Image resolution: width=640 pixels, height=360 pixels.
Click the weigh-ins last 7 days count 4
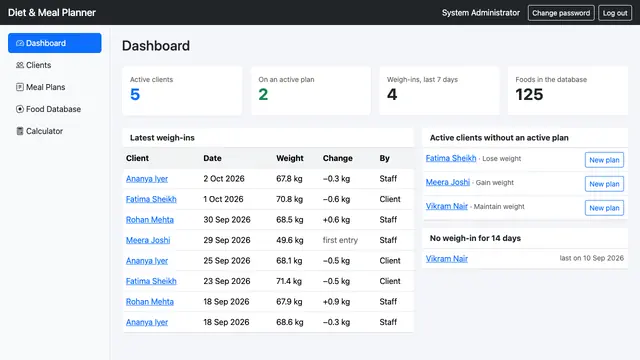tap(392, 95)
